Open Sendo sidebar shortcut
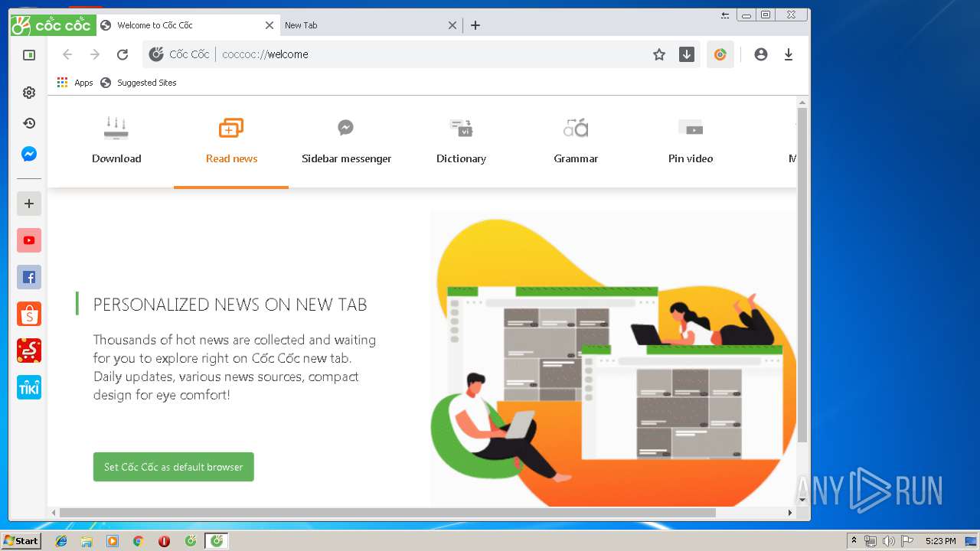The image size is (980, 551). [x=29, y=350]
